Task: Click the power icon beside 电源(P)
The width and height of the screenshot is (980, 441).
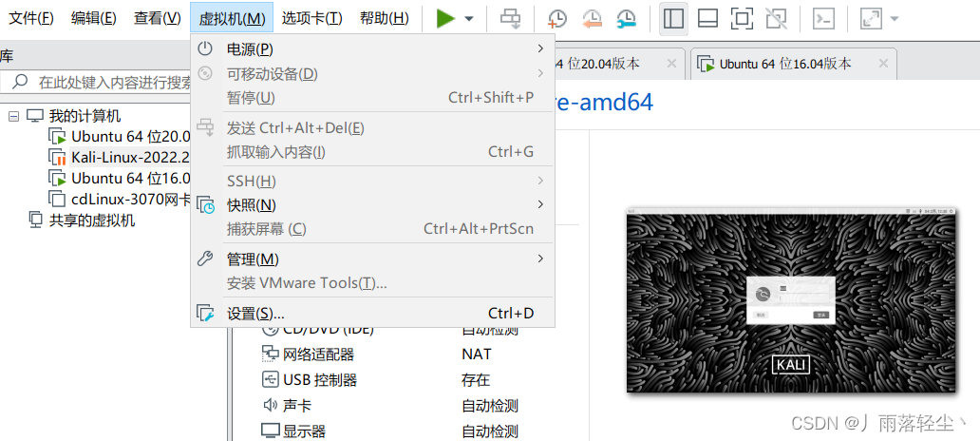Action: 205,48
